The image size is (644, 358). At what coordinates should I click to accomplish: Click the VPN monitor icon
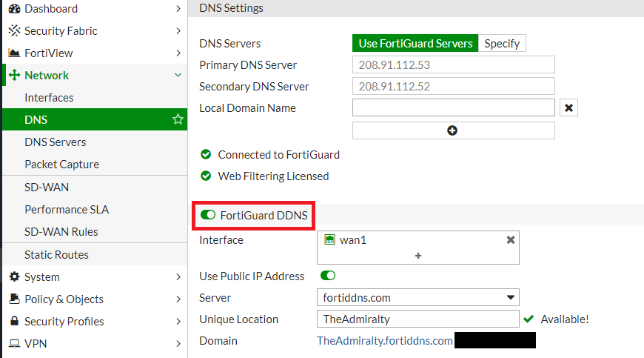[x=14, y=343]
